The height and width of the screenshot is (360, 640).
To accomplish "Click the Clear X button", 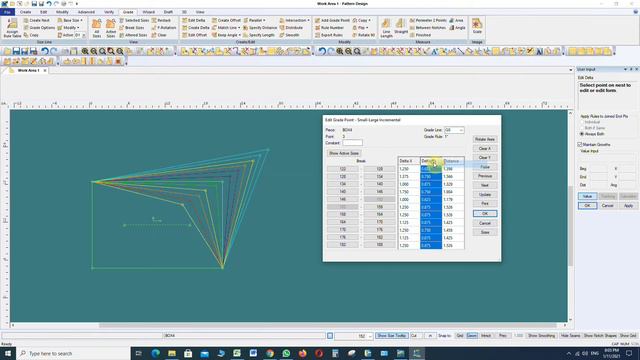I will pos(485,149).
